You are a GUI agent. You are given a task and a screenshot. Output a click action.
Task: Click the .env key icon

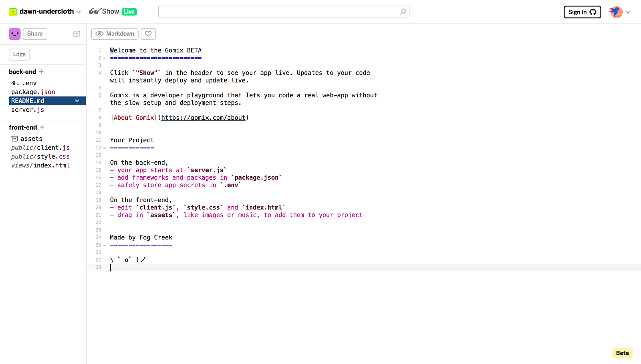[x=16, y=83]
